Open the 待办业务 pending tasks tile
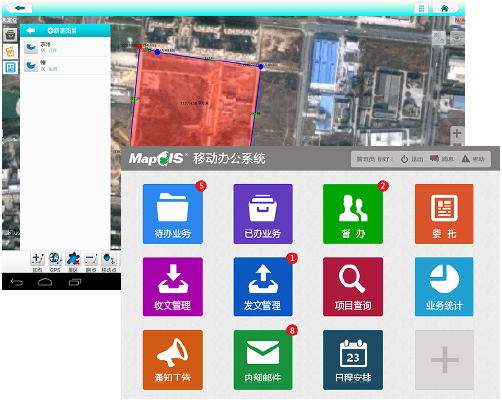Viewport: 502px width, 400px height. pos(173,214)
